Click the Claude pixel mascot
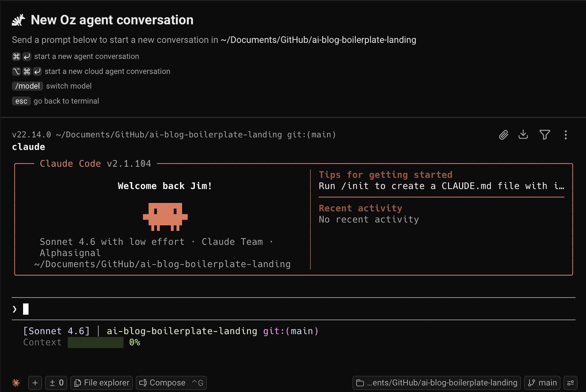 pyautogui.click(x=165, y=217)
